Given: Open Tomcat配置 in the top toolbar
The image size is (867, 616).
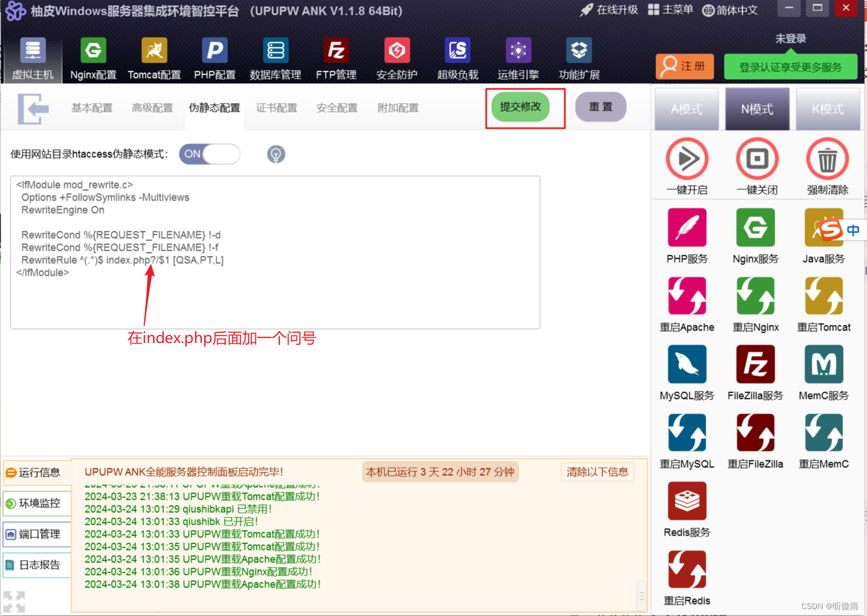Looking at the screenshot, I should click(x=154, y=59).
